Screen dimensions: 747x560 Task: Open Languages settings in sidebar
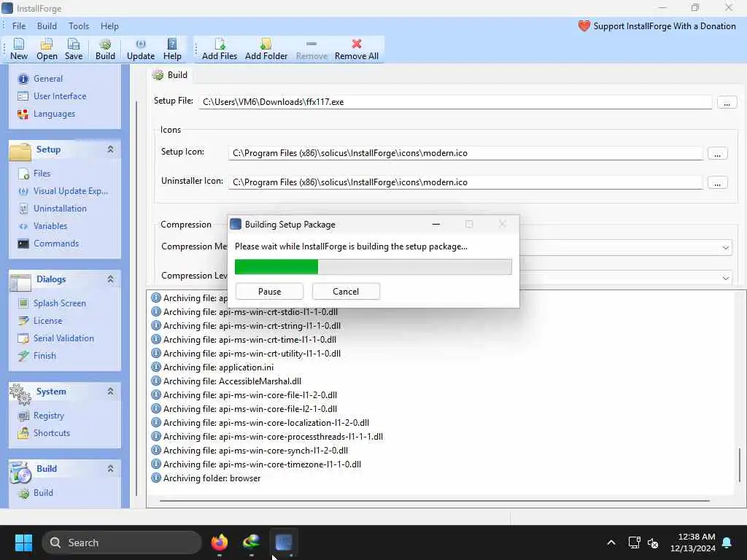pos(54,114)
